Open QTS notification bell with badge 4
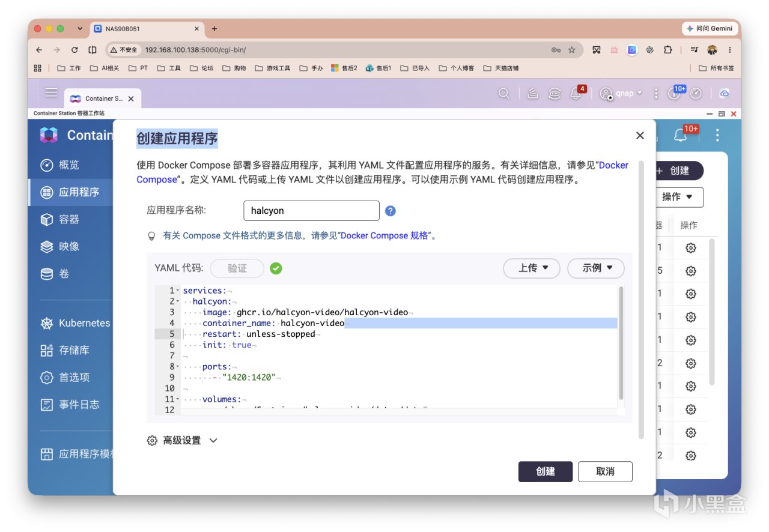 pos(577,93)
